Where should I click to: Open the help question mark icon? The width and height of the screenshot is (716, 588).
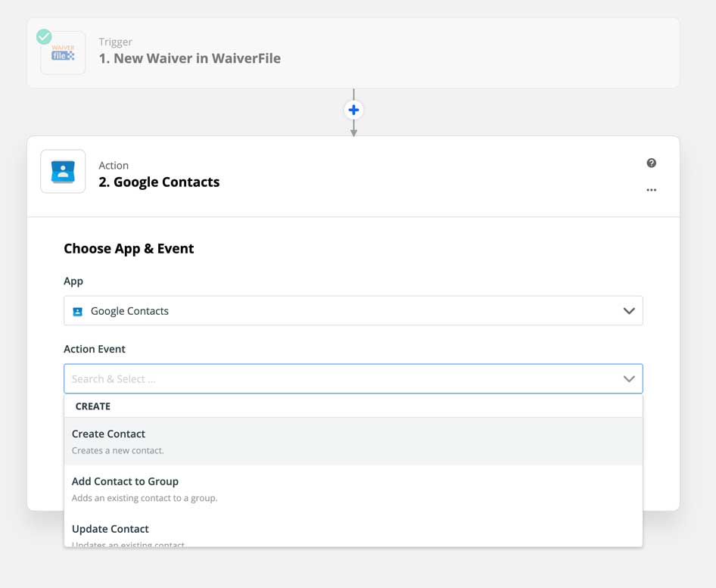652,163
